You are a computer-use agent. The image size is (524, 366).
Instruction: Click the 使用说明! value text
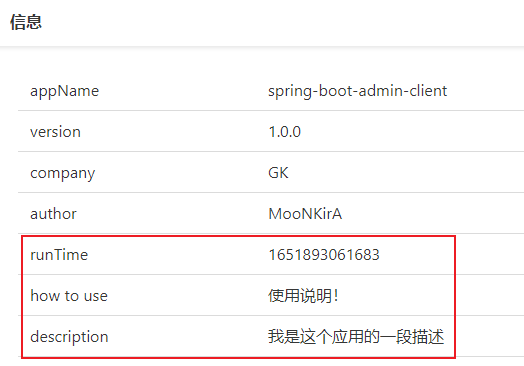[x=303, y=296]
